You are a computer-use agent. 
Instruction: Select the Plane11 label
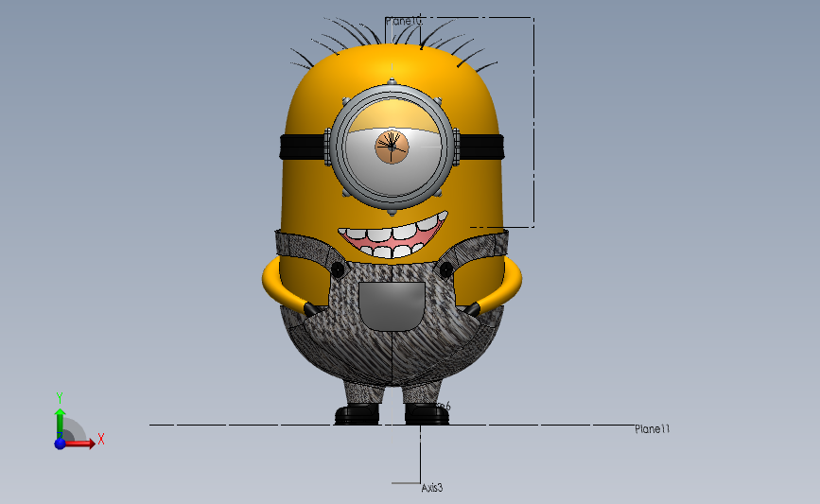[x=653, y=429]
